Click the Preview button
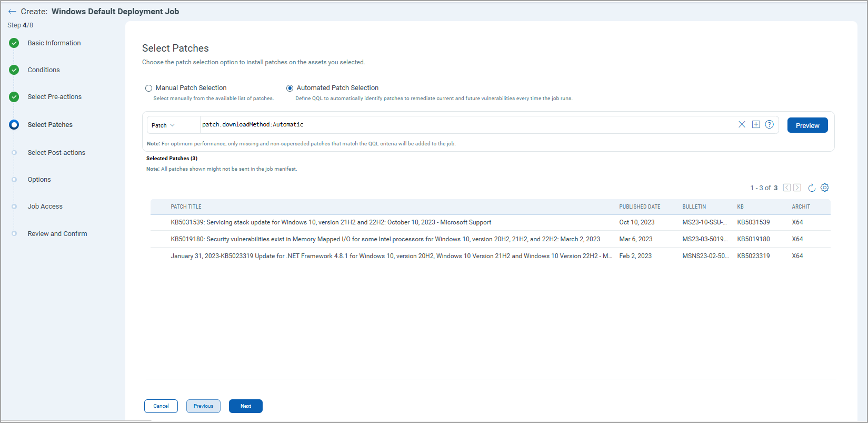The width and height of the screenshot is (868, 423). (x=807, y=125)
